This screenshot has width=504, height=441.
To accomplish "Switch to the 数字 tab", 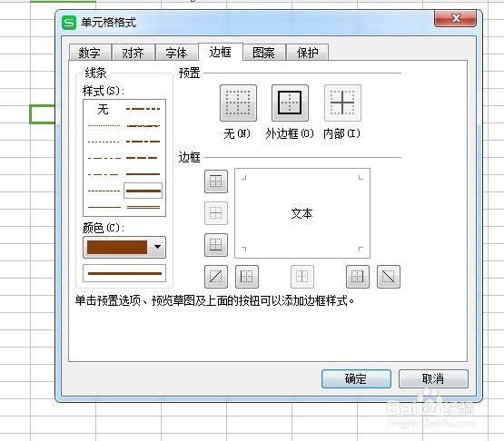I will [x=90, y=53].
